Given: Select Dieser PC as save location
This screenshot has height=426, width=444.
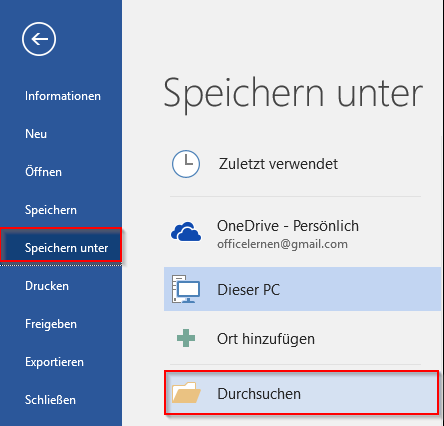Looking at the screenshot, I should point(302,289).
